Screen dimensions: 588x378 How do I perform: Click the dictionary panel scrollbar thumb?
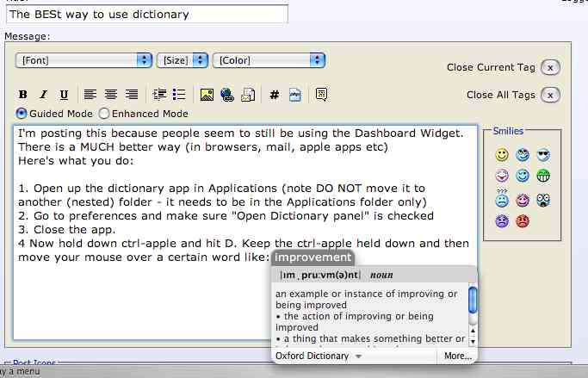(x=473, y=300)
